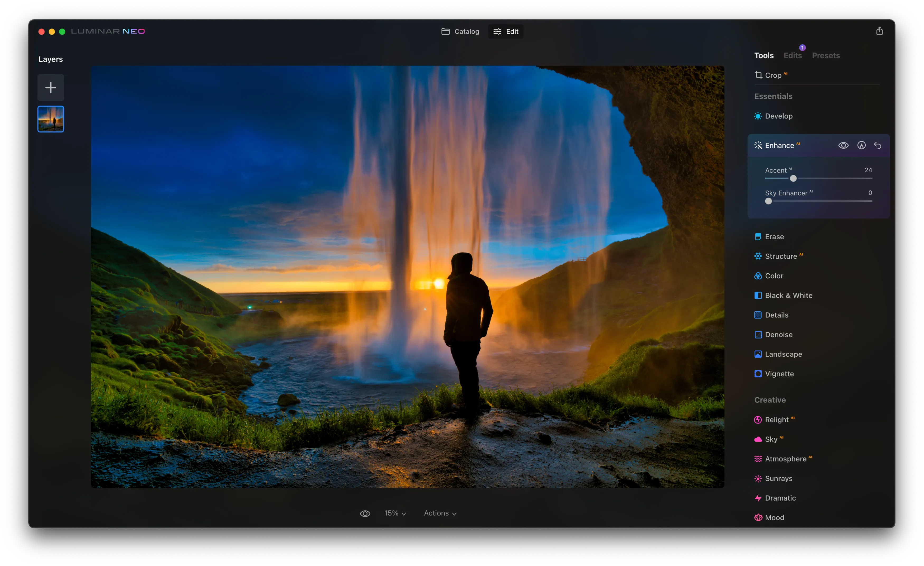Toggle the bottom preview eye
The width and height of the screenshot is (924, 566).
coord(365,513)
